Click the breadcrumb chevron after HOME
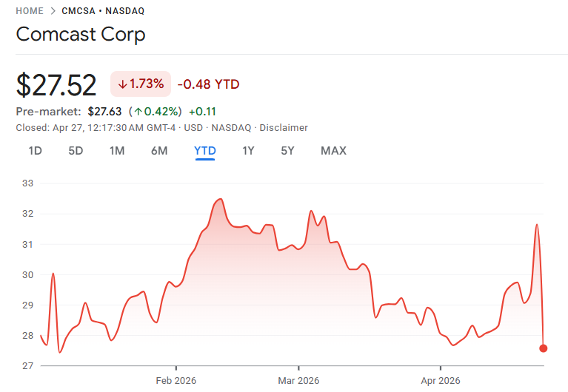This screenshot has height=392, width=568. [x=53, y=11]
